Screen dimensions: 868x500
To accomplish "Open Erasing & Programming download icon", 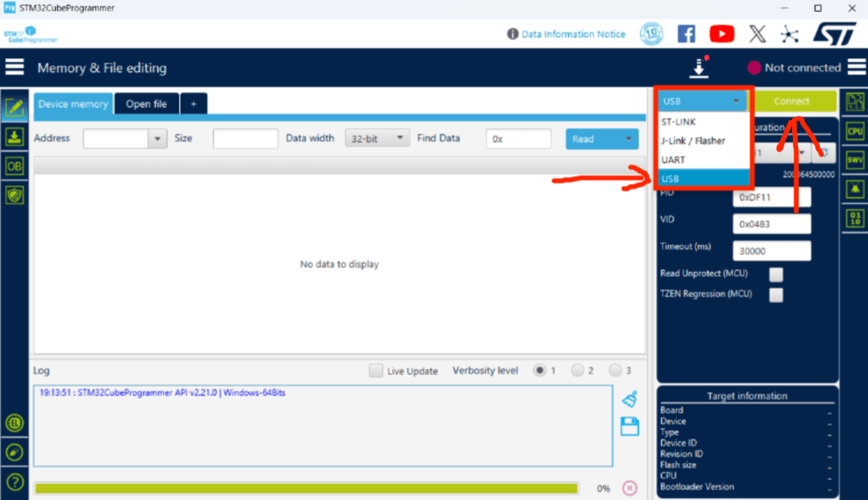I will pyautogui.click(x=15, y=137).
